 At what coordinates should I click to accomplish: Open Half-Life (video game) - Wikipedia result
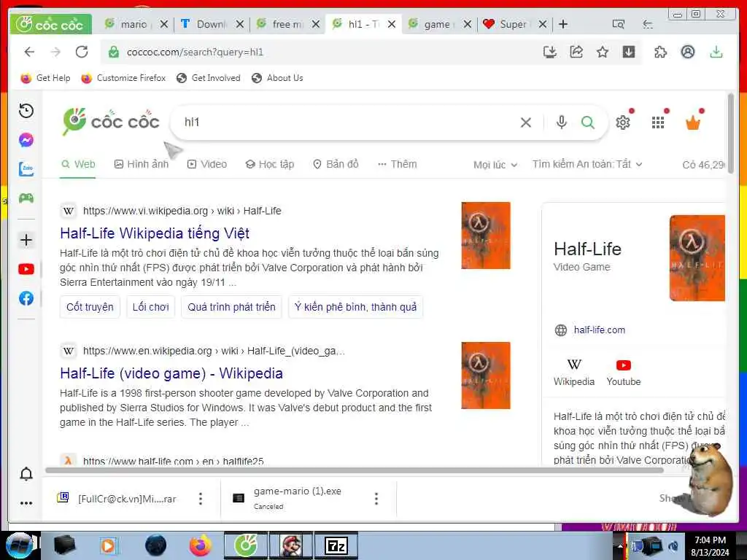(x=171, y=373)
